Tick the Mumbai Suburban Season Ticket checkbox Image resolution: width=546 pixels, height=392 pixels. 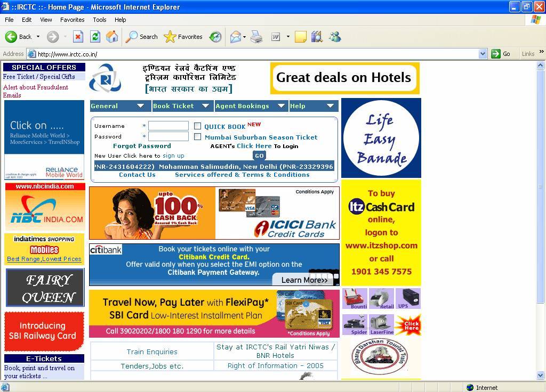click(197, 137)
